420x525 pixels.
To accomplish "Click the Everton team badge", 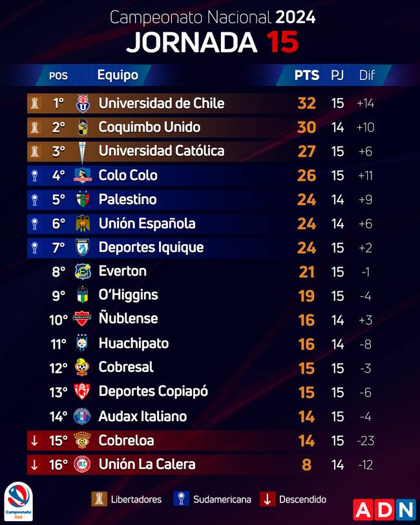I will tap(82, 271).
